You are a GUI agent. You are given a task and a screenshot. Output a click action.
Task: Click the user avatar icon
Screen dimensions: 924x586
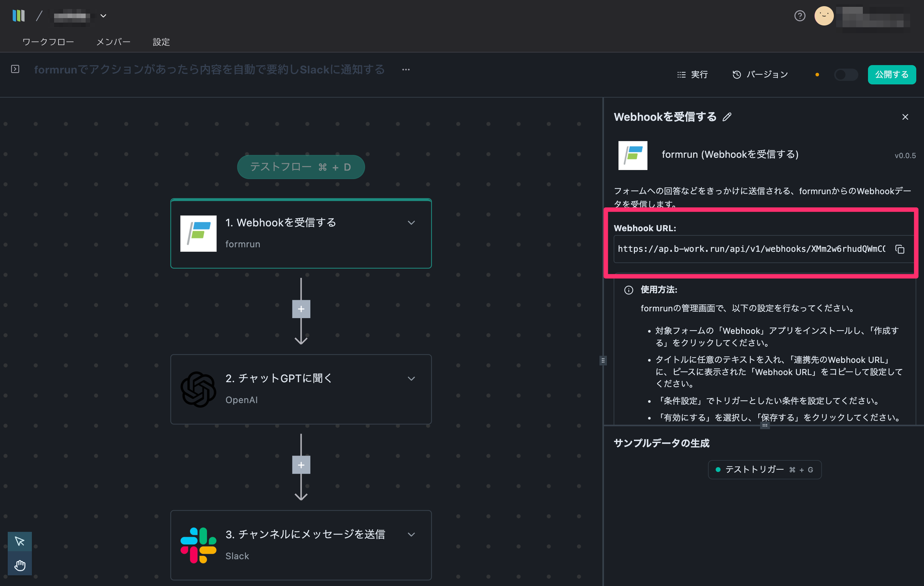tap(823, 16)
